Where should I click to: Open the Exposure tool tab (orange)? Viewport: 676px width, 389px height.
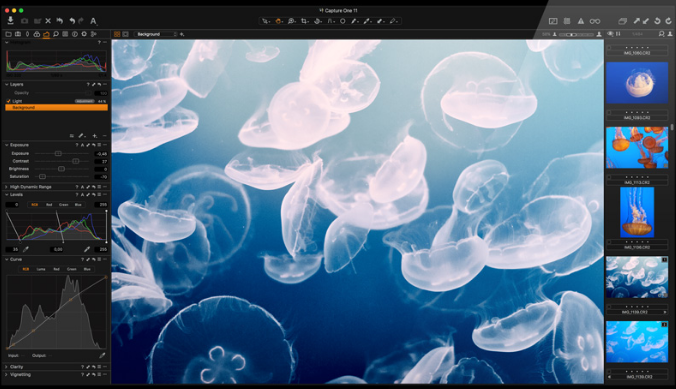46,34
